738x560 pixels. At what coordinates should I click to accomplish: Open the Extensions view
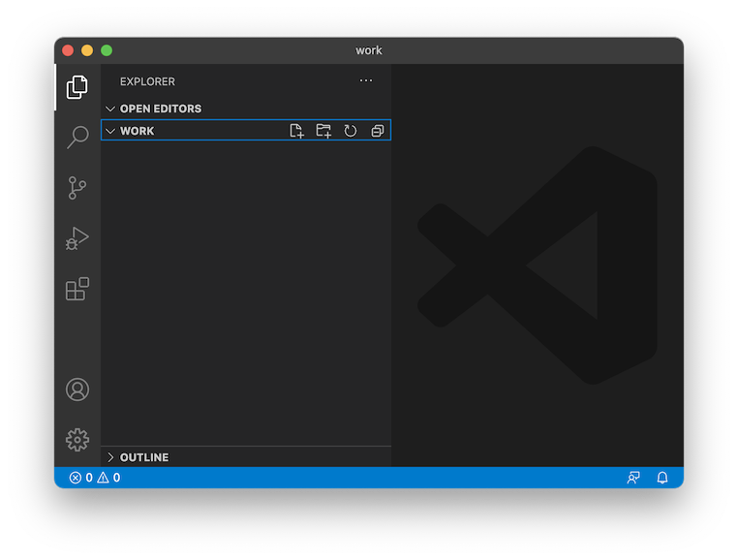tap(77, 289)
